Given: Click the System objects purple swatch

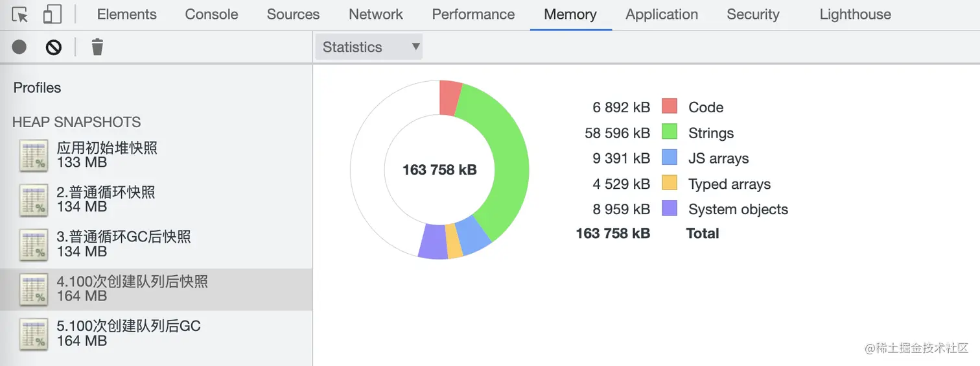Looking at the screenshot, I should pyautogui.click(x=670, y=208).
